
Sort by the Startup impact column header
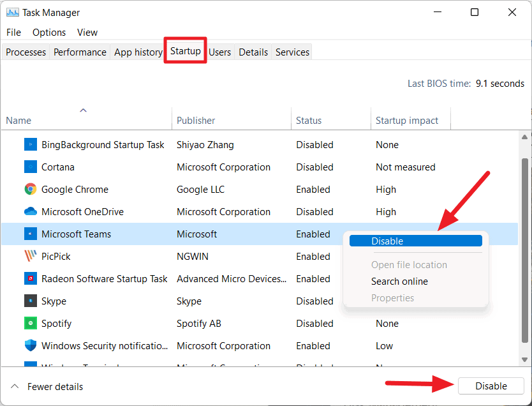click(406, 120)
